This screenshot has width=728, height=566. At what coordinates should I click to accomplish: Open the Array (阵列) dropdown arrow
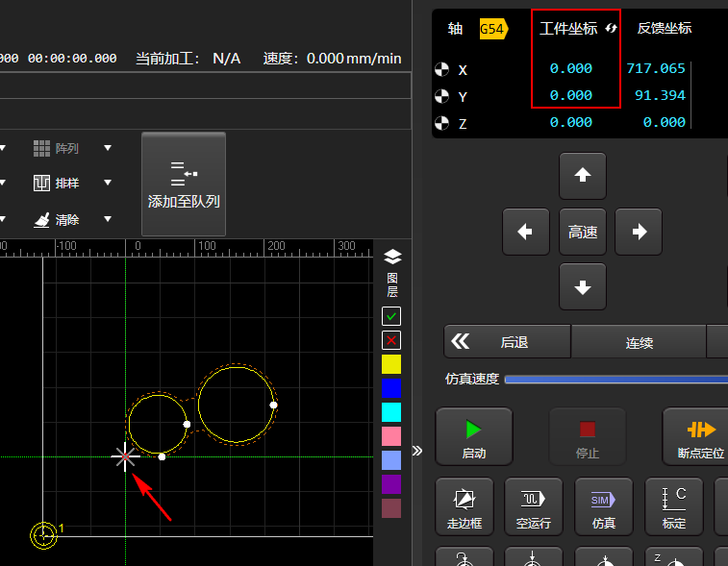pos(108,148)
